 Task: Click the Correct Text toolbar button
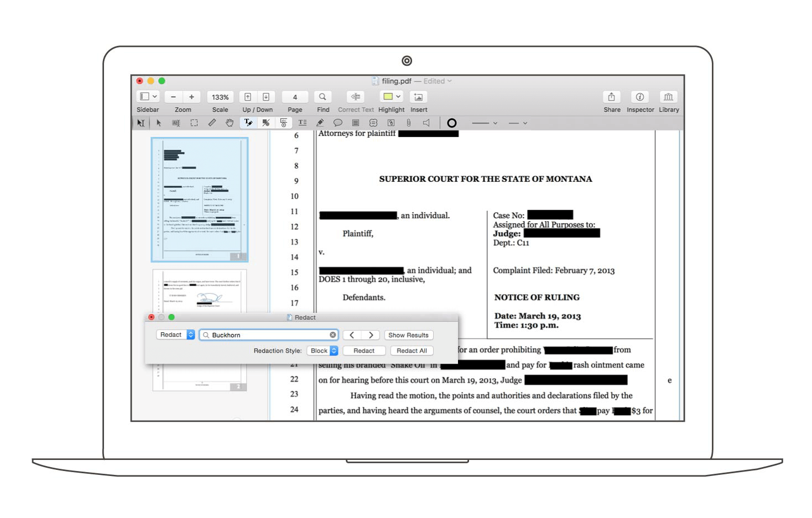(356, 97)
